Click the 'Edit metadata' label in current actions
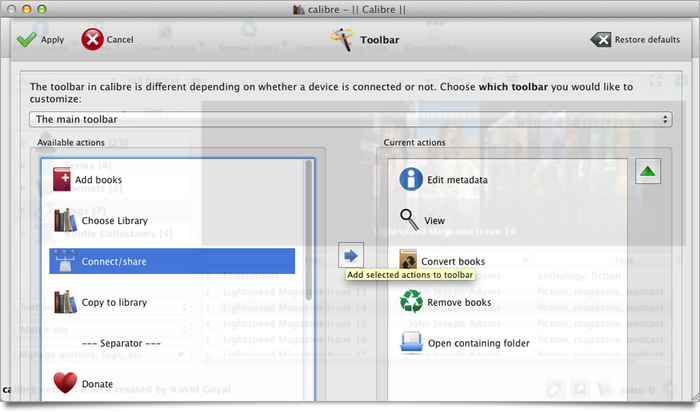This screenshot has height=412, width=700. tap(458, 180)
